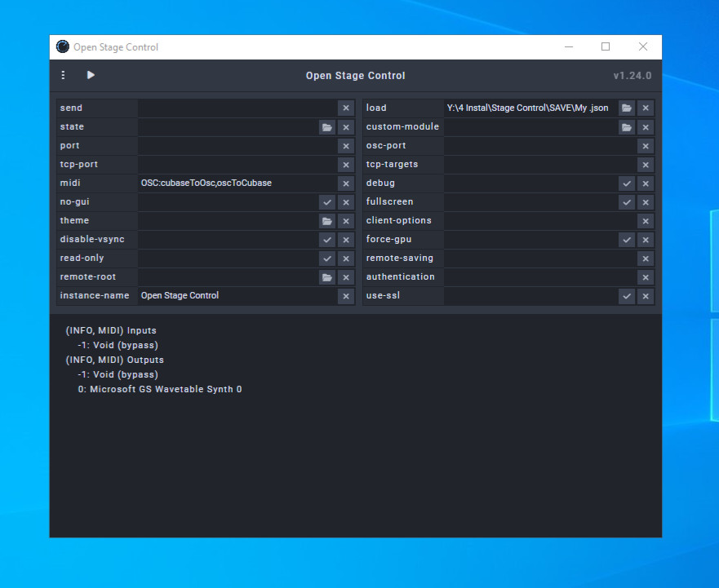Image resolution: width=719 pixels, height=588 pixels.
Task: Clear the theme field
Action: [x=346, y=221]
